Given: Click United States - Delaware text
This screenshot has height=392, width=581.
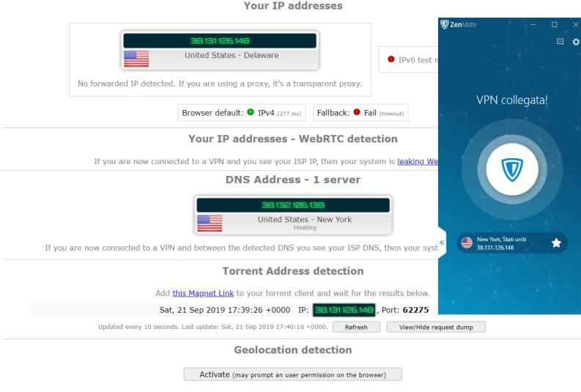Looking at the screenshot, I should [x=232, y=55].
